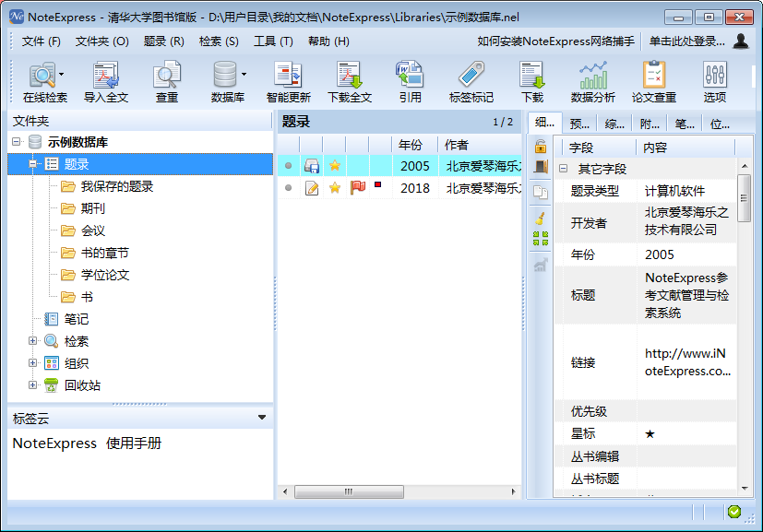The image size is (763, 532).
Task: Click the save disk icon of 2005 record
Action: [312, 166]
